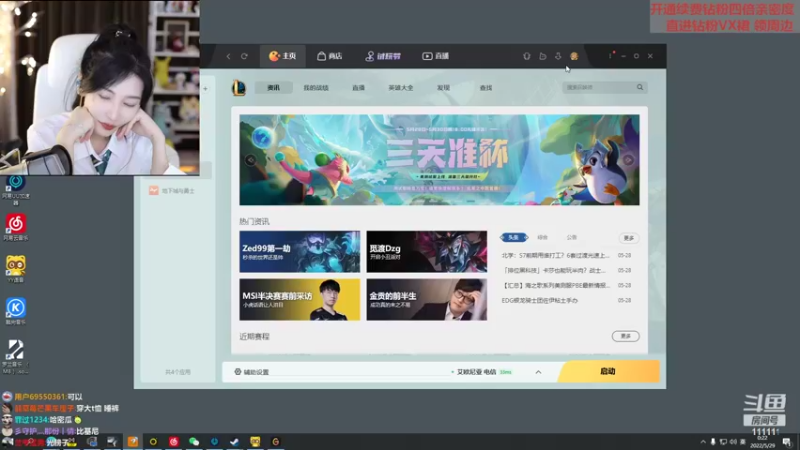Select the 综合 news filter
Viewport: 800px width, 450px height.
542,237
